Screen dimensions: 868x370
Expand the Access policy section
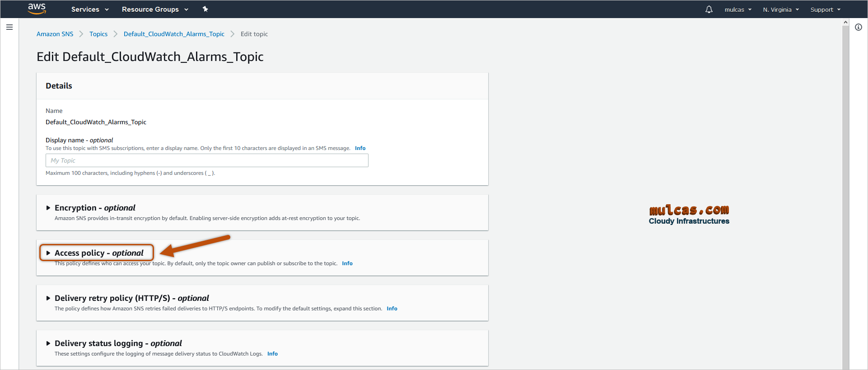48,253
